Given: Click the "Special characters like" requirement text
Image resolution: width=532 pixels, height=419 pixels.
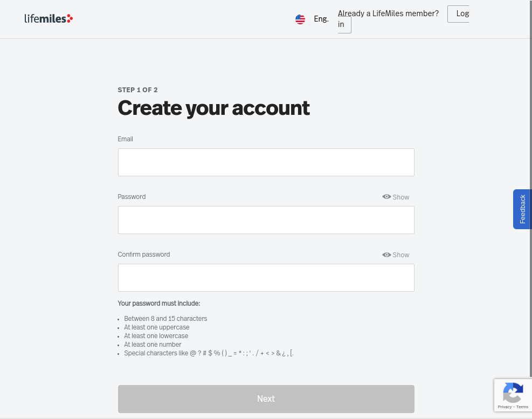Looking at the screenshot, I should click(x=209, y=353).
